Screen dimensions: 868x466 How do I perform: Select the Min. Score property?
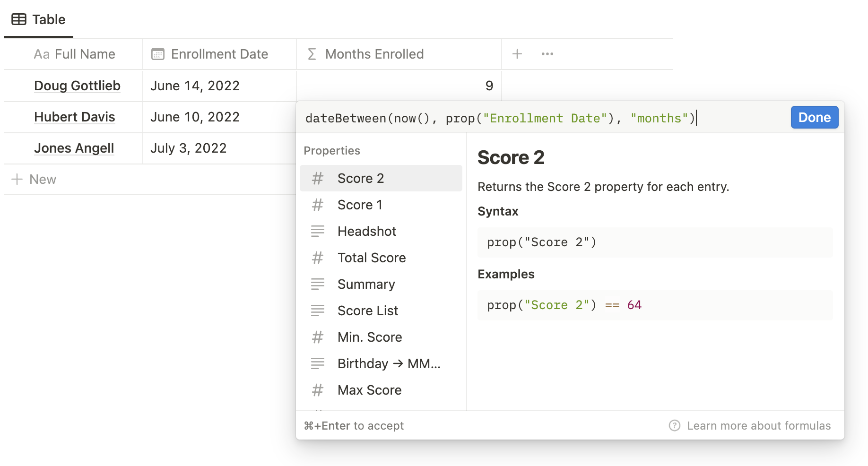coord(370,337)
